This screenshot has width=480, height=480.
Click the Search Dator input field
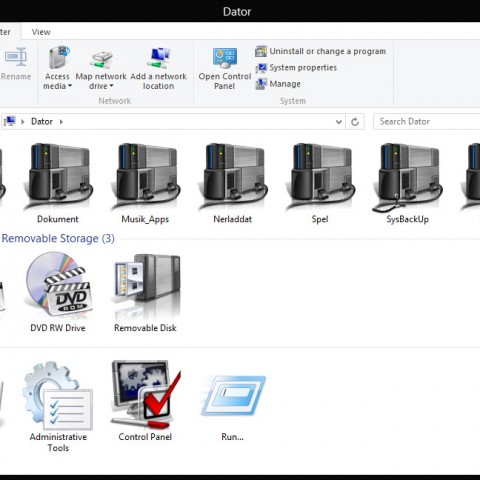tap(427, 121)
